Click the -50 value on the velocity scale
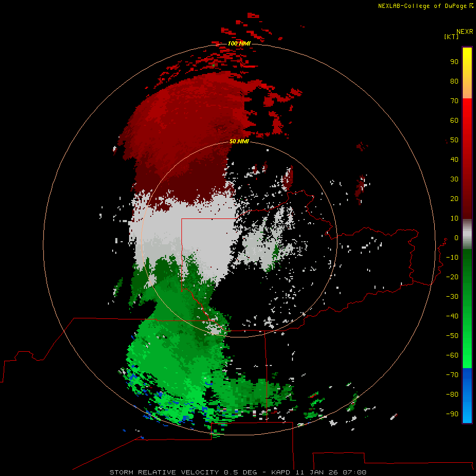The image size is (476, 476). tap(452, 336)
